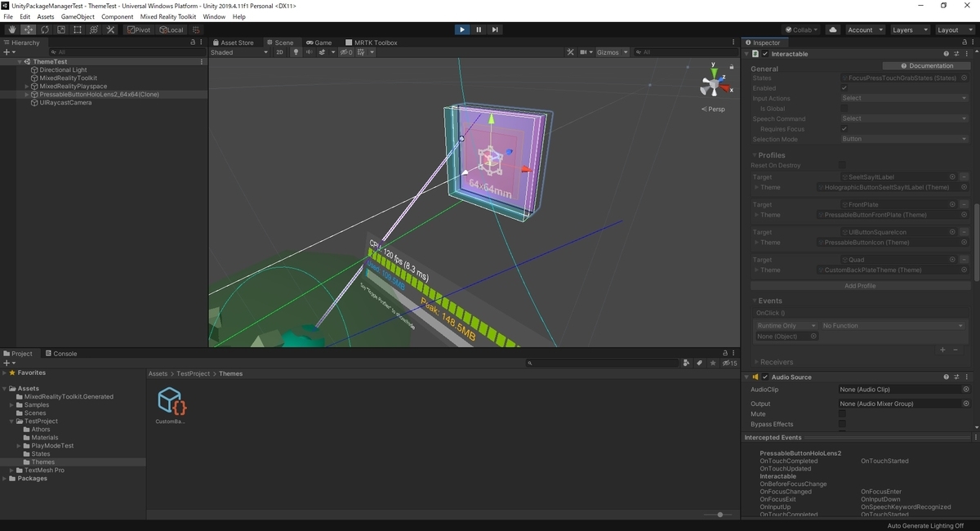This screenshot has height=531, width=980.
Task: Select the combined Transform tool
Action: point(94,29)
